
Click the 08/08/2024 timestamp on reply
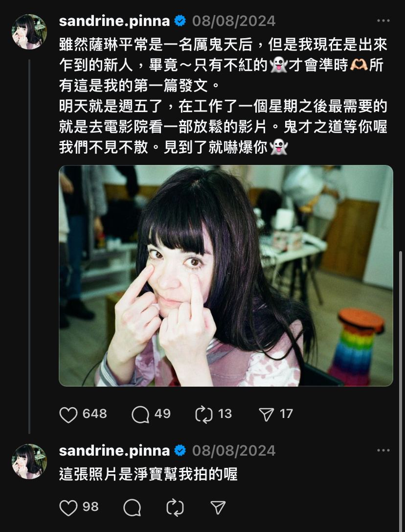coord(234,451)
